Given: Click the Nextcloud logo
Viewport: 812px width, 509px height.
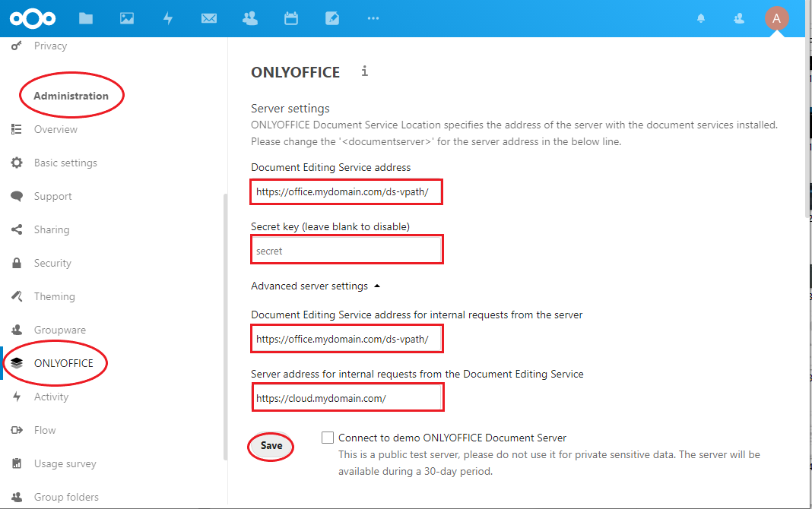Looking at the screenshot, I should [33, 19].
